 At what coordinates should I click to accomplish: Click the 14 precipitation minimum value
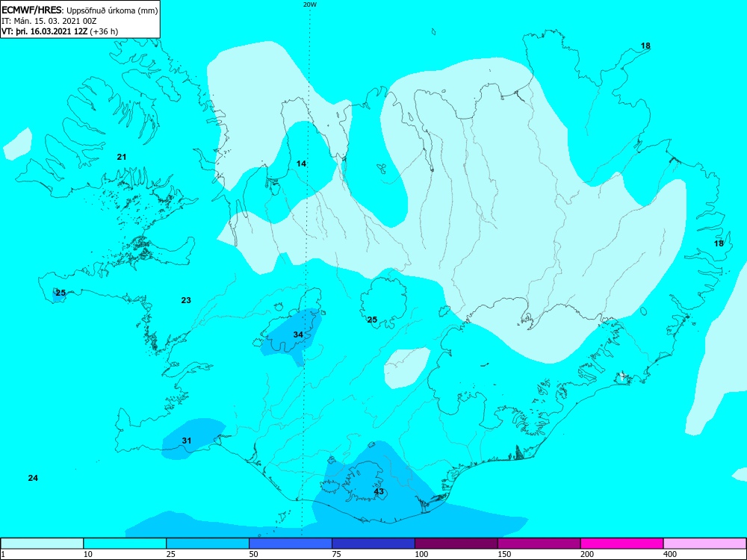(301, 164)
